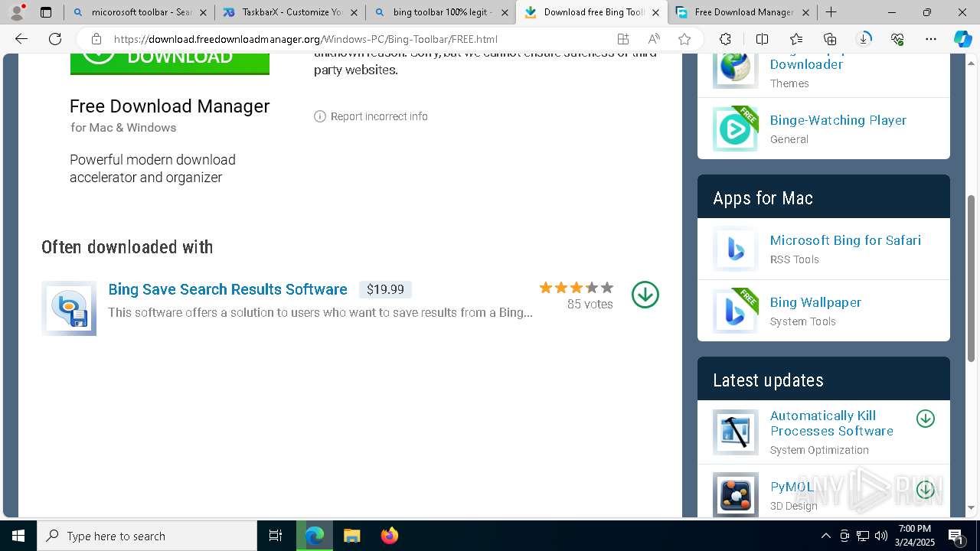
Task: Open Report incorrect info link
Action: [379, 116]
